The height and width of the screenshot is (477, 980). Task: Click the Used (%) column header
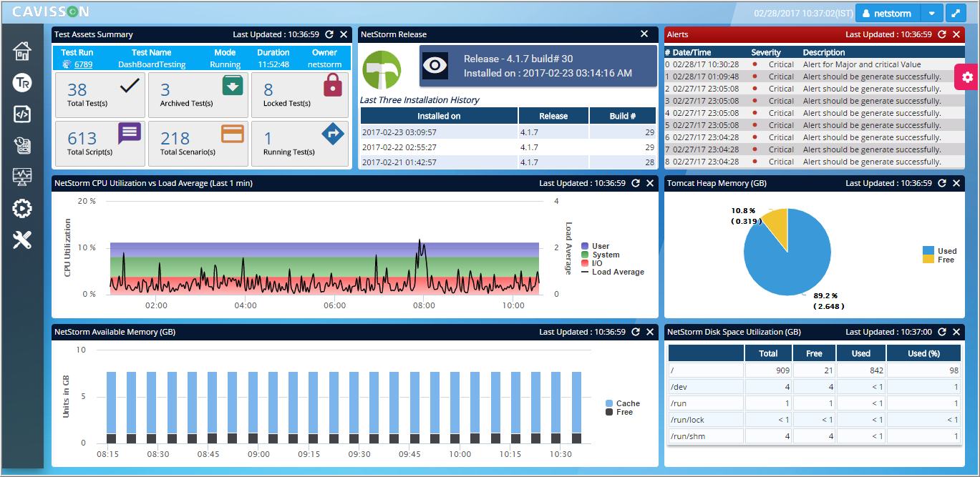tap(924, 353)
